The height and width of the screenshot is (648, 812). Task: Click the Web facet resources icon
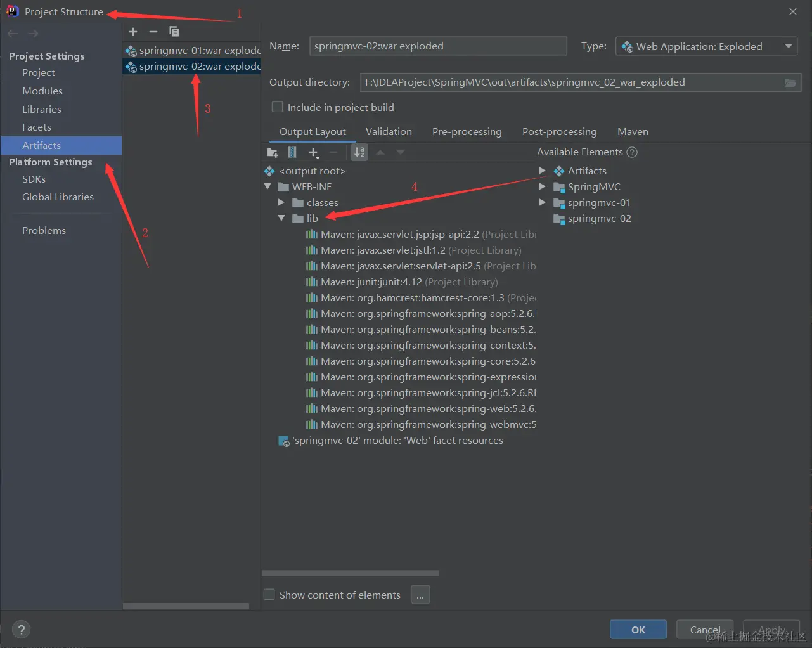(x=284, y=441)
